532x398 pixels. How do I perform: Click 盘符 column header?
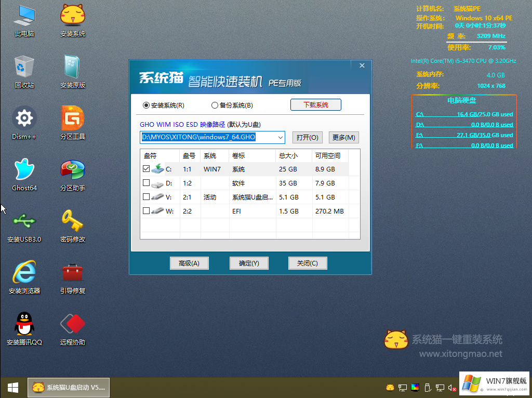pos(160,156)
